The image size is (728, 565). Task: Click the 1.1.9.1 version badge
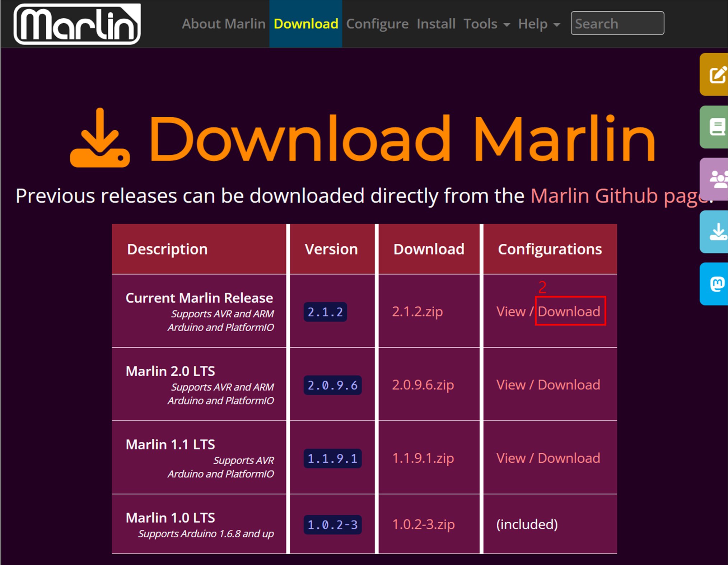(x=332, y=458)
